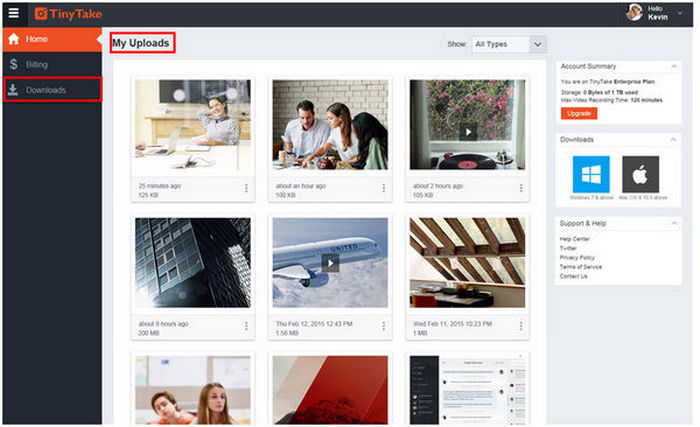The width and height of the screenshot is (700, 427).
Task: Collapse the Account Summary panel
Action: click(675, 66)
